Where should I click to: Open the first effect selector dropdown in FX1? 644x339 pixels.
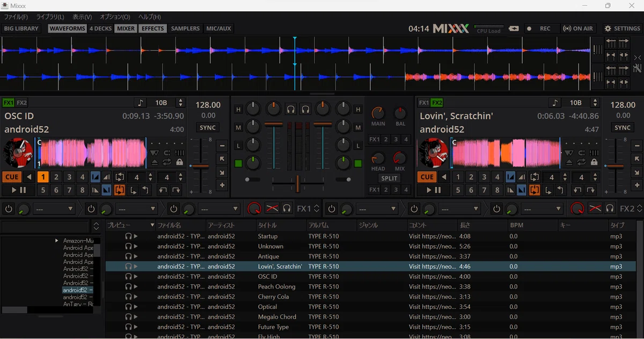(54, 208)
